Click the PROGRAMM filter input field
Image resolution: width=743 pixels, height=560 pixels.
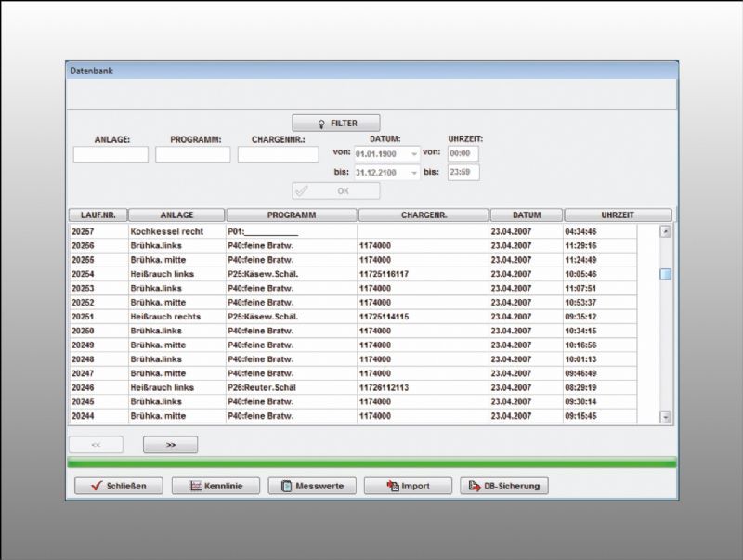click(193, 154)
